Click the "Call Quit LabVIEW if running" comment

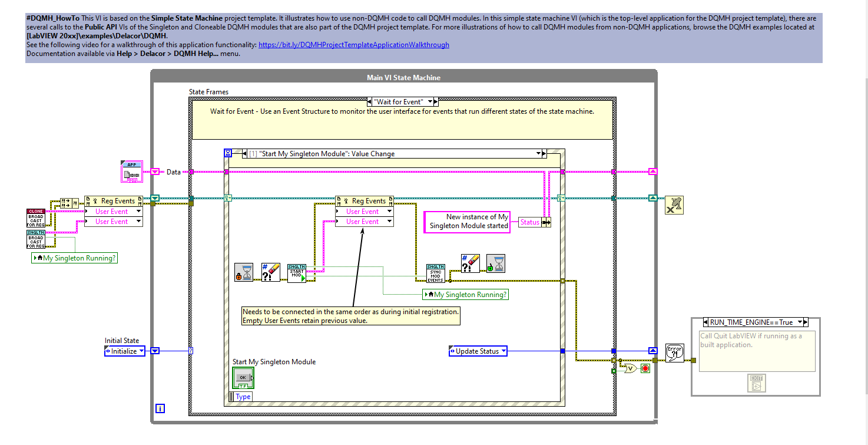click(757, 351)
